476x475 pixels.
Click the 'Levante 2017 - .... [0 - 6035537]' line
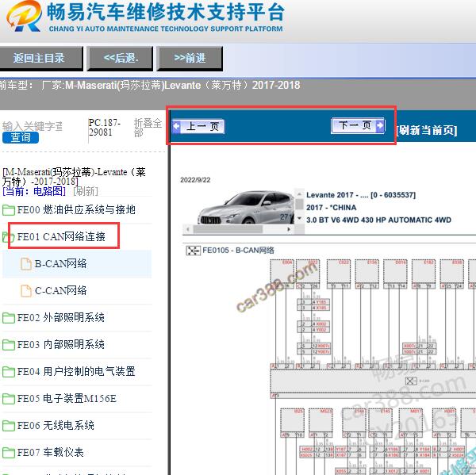(361, 195)
